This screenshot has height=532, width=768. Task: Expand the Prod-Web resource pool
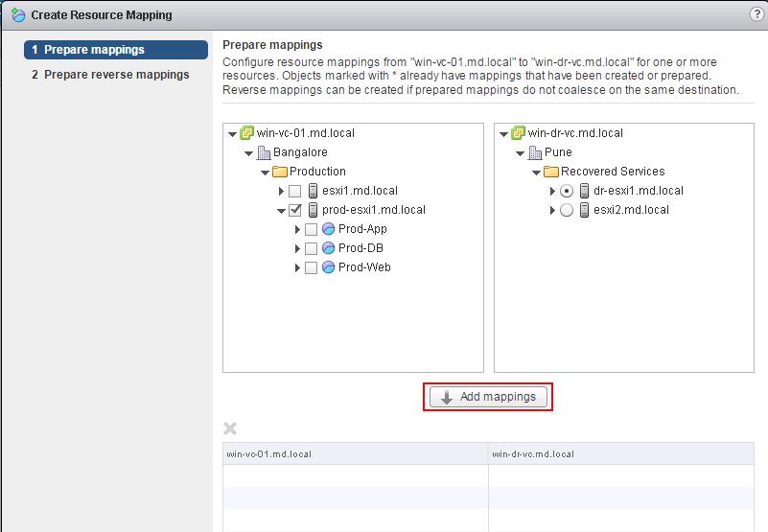297,267
